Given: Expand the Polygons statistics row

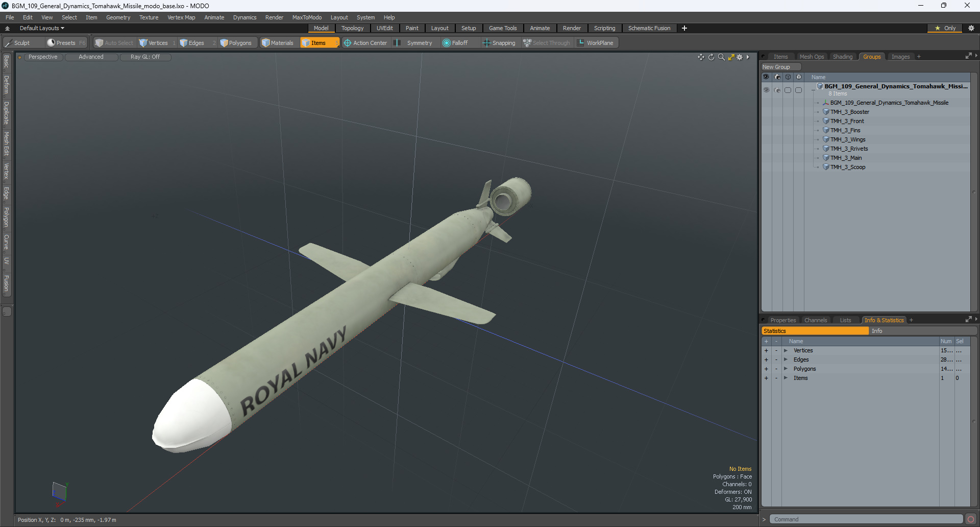Looking at the screenshot, I should click(786, 369).
